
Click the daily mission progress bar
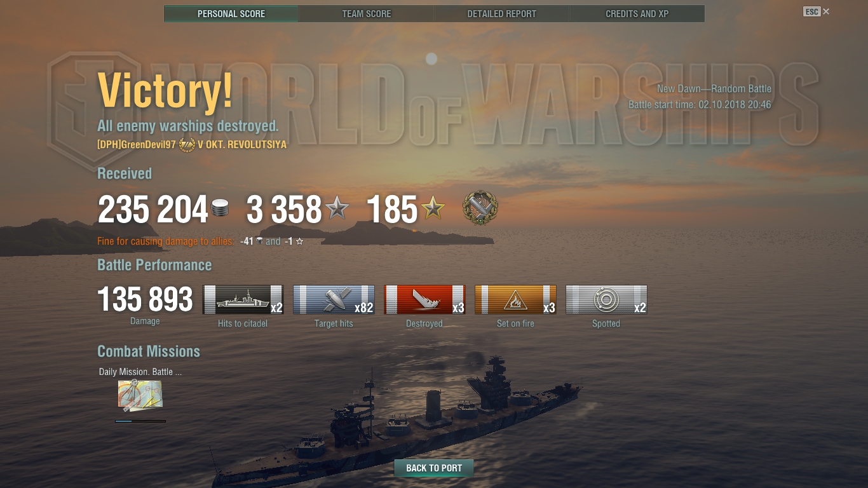tap(140, 421)
